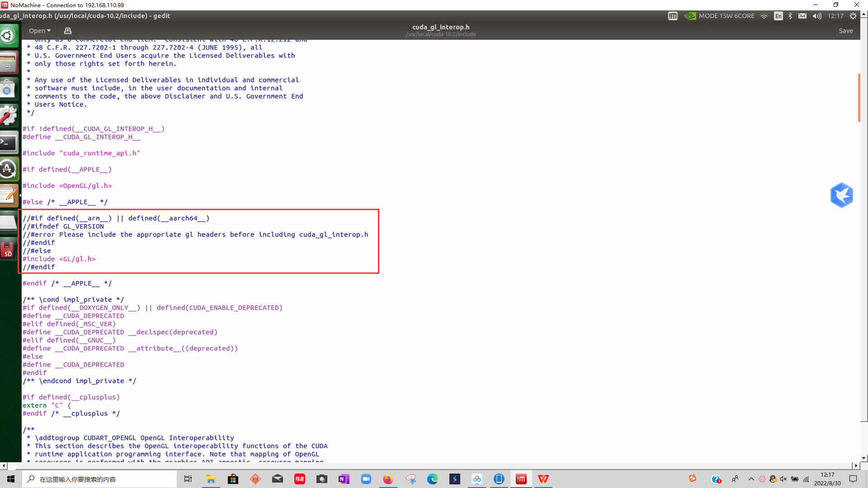The width and height of the screenshot is (868, 488).
Task: Switch input language via the En indicator
Action: (x=778, y=15)
